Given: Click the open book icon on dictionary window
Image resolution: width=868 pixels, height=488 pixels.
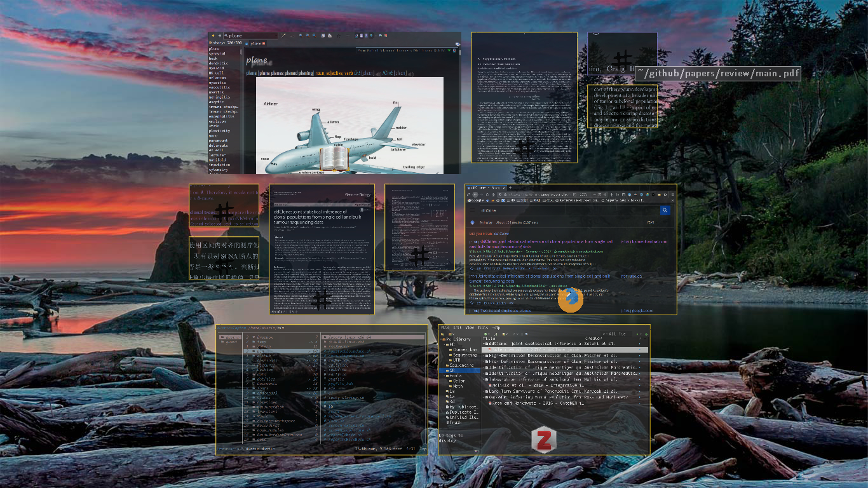Looking at the screenshot, I should click(334, 159).
